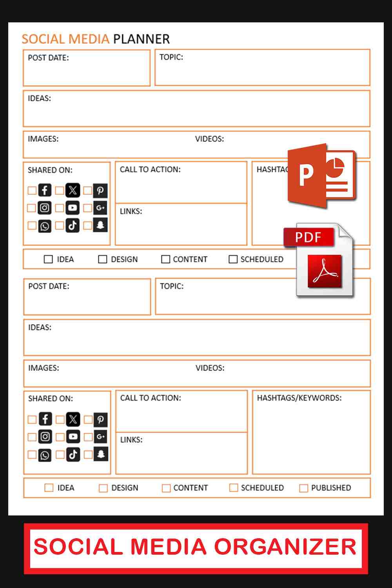Click the Snapchat icon in bottom planner
The image size is (392, 588).
(101, 454)
